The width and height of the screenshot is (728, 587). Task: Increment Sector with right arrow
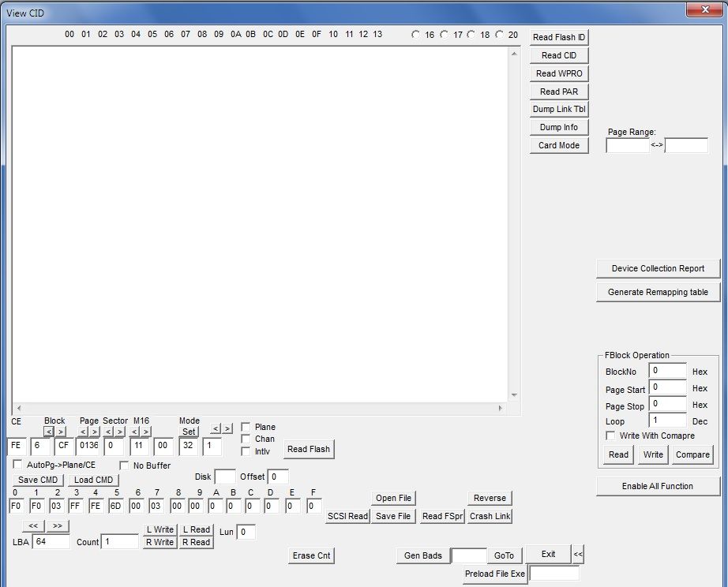tap(120, 432)
